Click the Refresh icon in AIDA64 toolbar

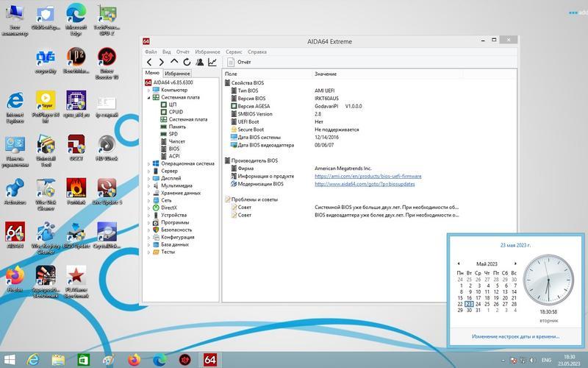187,63
